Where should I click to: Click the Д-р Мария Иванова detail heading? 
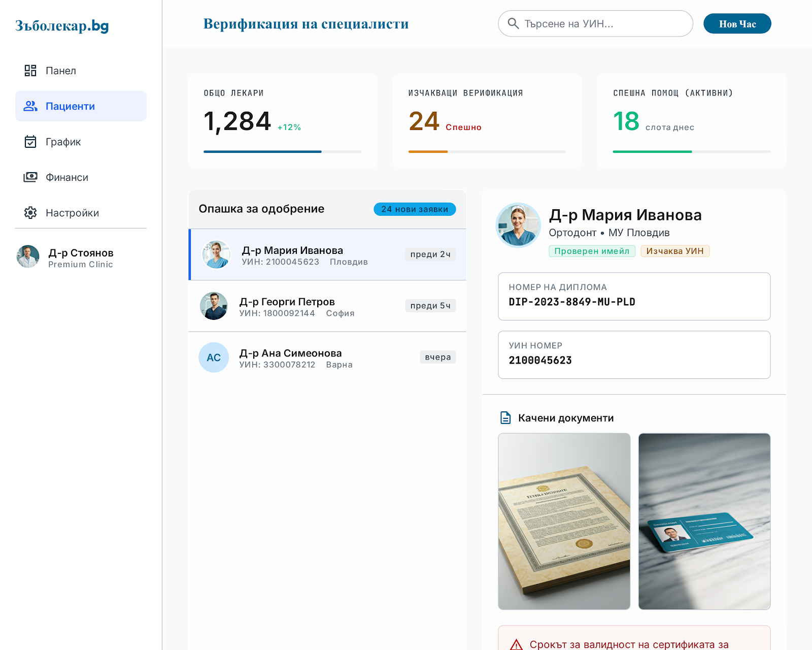coord(625,215)
